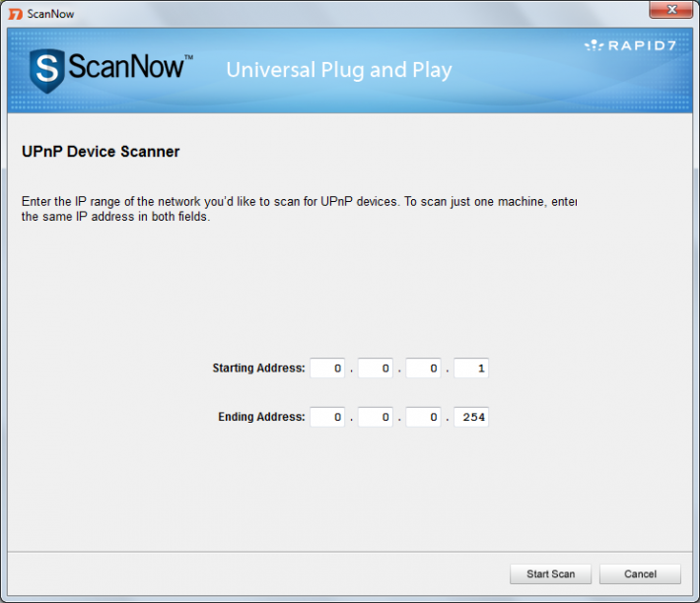Select last octet field showing 254
The height and width of the screenshot is (603, 700).
[x=471, y=417]
